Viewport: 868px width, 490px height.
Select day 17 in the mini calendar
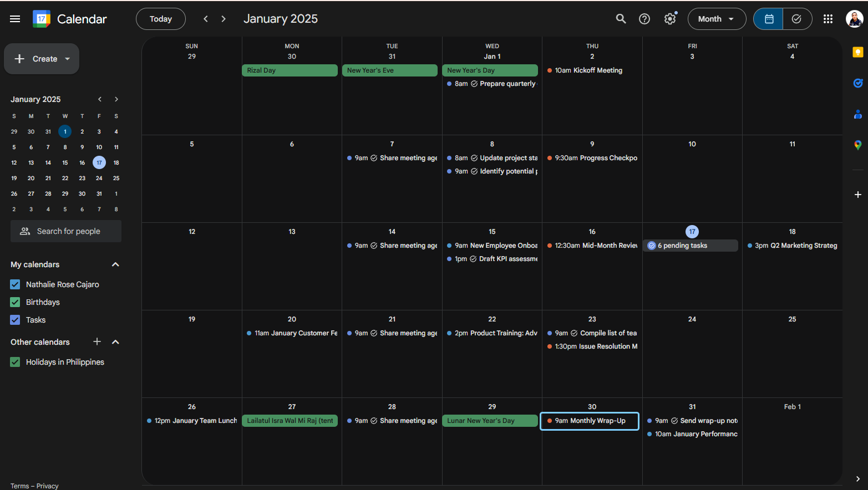99,162
